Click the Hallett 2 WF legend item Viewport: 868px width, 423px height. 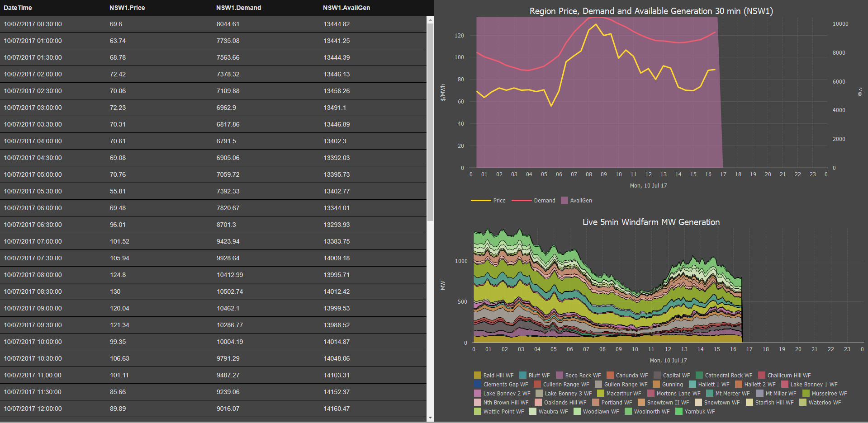(x=755, y=385)
